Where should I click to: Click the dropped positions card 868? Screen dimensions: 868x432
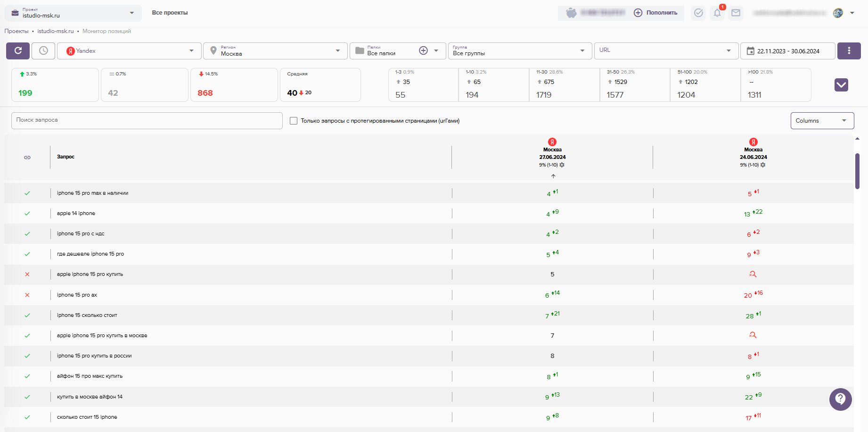pos(234,85)
